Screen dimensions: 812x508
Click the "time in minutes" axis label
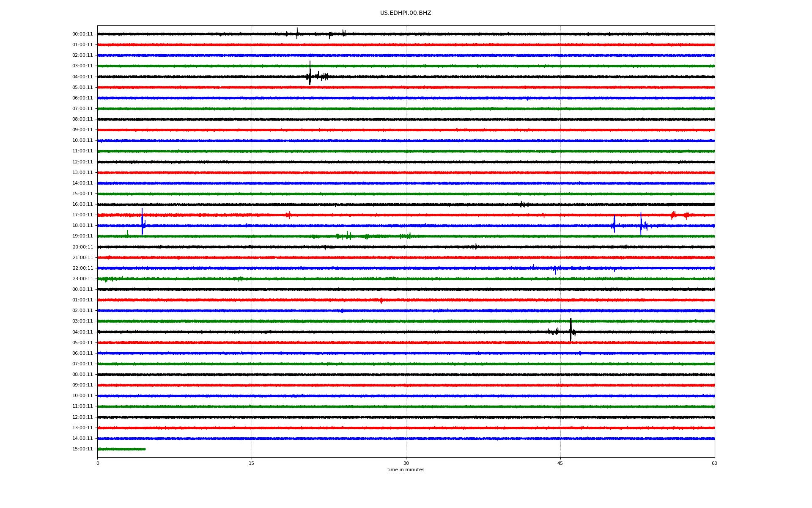[x=405, y=470]
